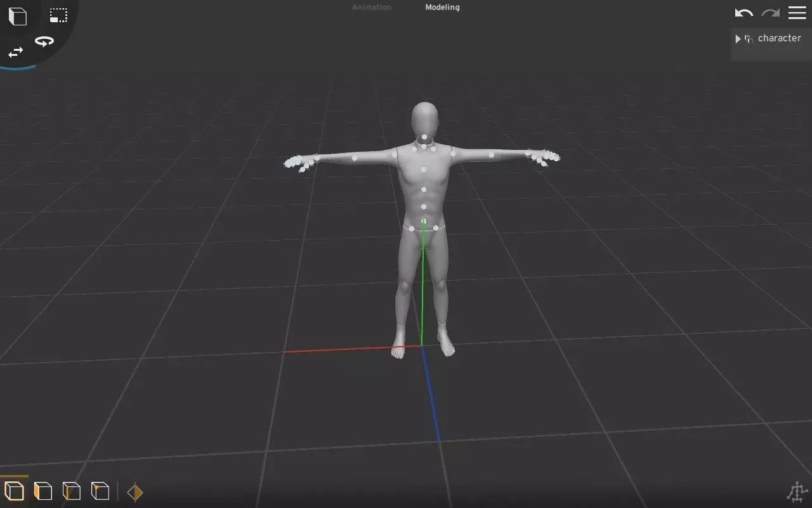This screenshot has height=508, width=812.
Task: Select the head joint on character
Action: click(x=424, y=137)
